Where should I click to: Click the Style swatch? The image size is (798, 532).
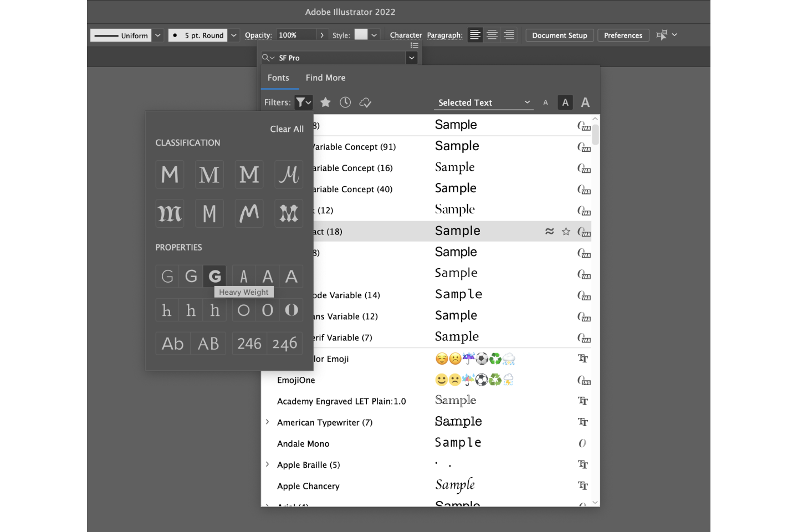[361, 34]
